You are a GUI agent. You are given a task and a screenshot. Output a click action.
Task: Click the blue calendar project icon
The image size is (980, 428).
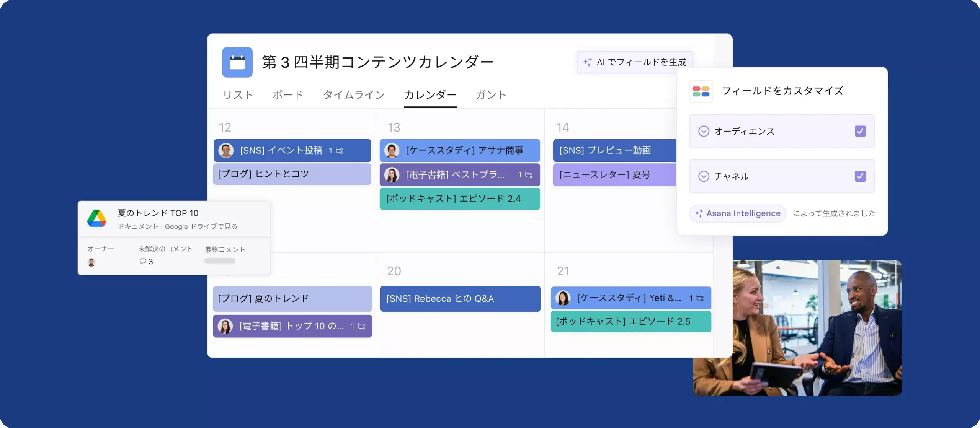[x=237, y=62]
